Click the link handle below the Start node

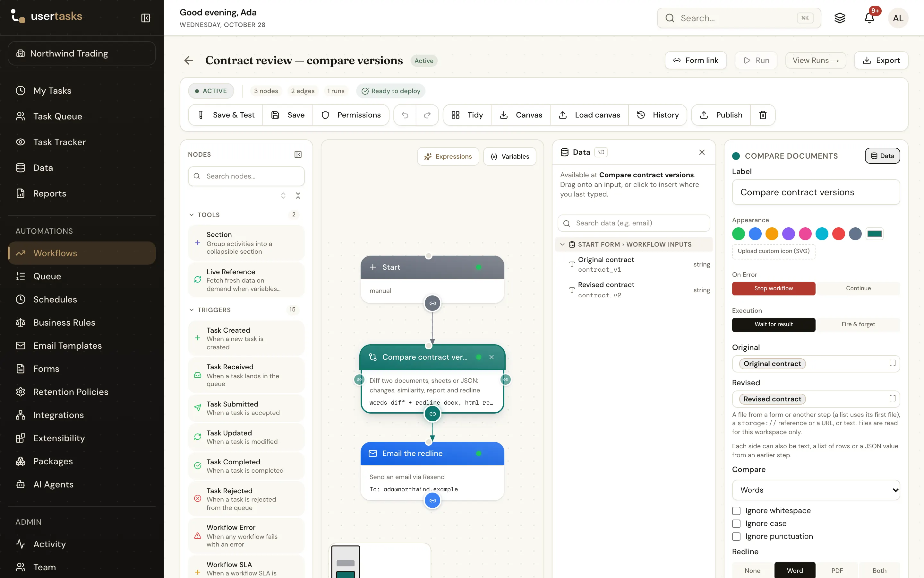point(432,303)
